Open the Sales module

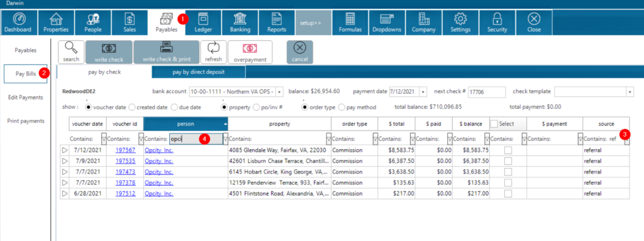point(130,23)
